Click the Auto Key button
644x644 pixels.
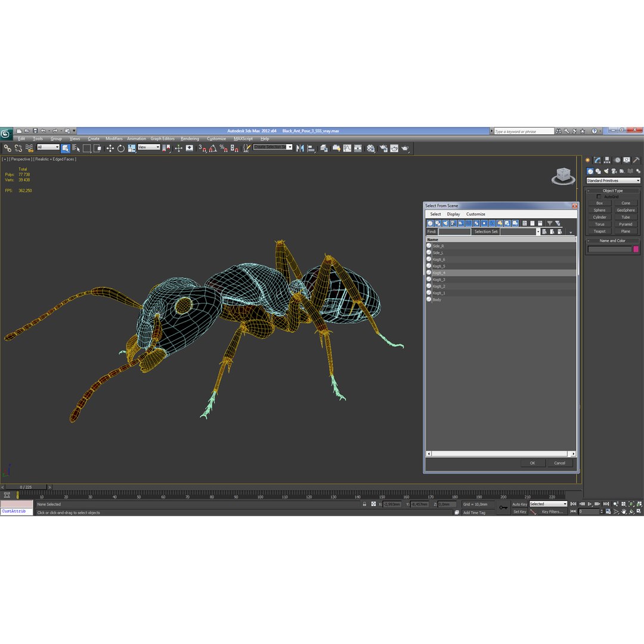point(519,504)
